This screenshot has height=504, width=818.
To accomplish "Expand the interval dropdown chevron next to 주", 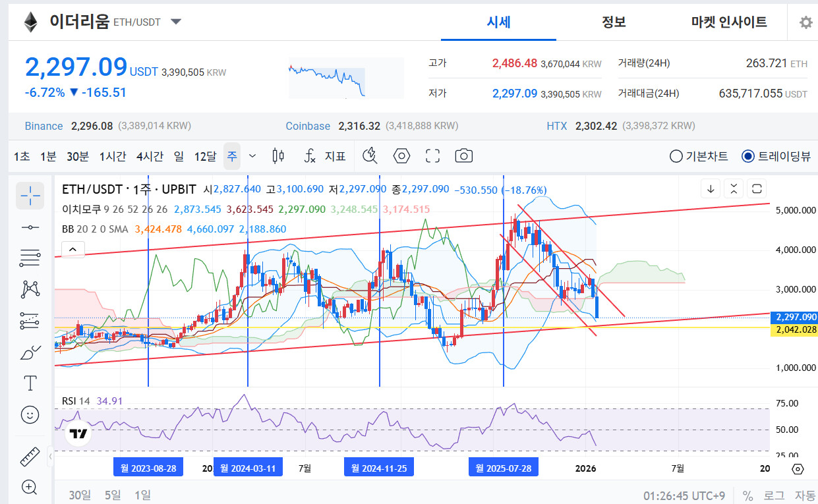I will [x=252, y=156].
